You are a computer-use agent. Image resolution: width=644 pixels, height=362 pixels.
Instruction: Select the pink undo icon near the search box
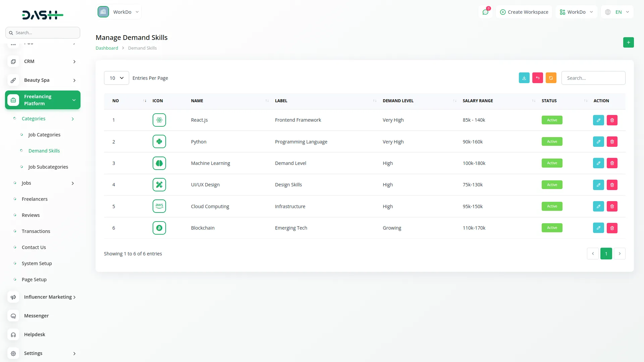(x=537, y=78)
